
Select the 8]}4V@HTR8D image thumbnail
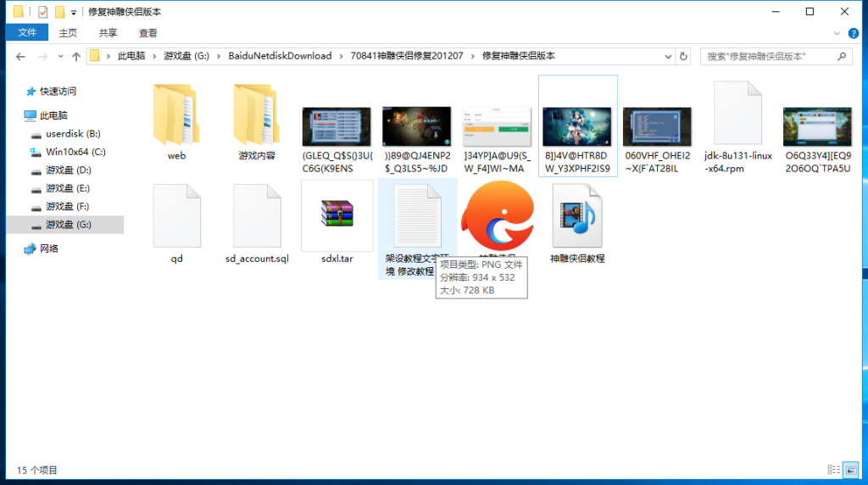tap(576, 127)
